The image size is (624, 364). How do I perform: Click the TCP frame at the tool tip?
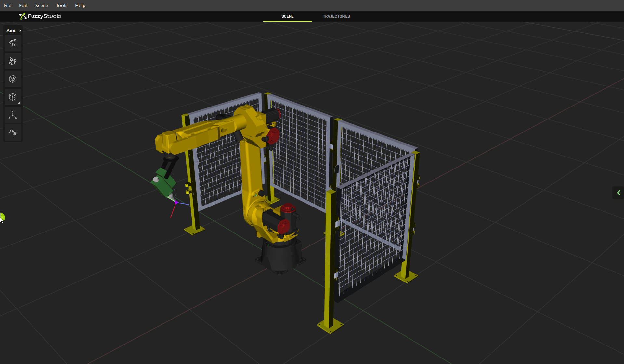(176, 203)
